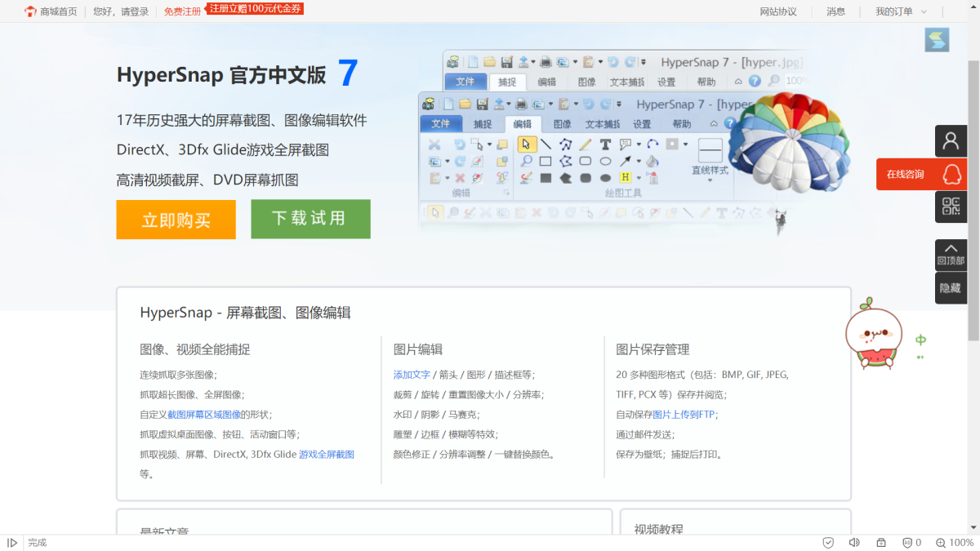980x551 pixels.
Task: Click the security shield icon in status bar
Action: click(828, 542)
